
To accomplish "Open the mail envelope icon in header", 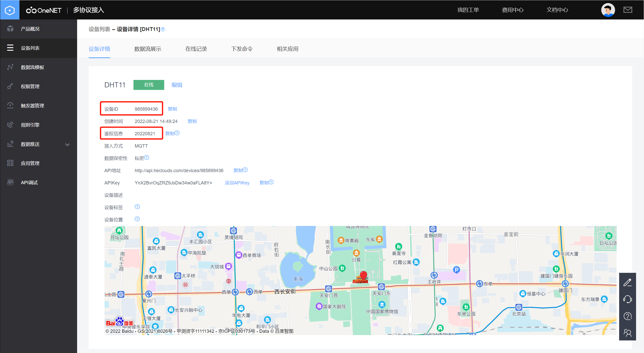I will pos(628,10).
